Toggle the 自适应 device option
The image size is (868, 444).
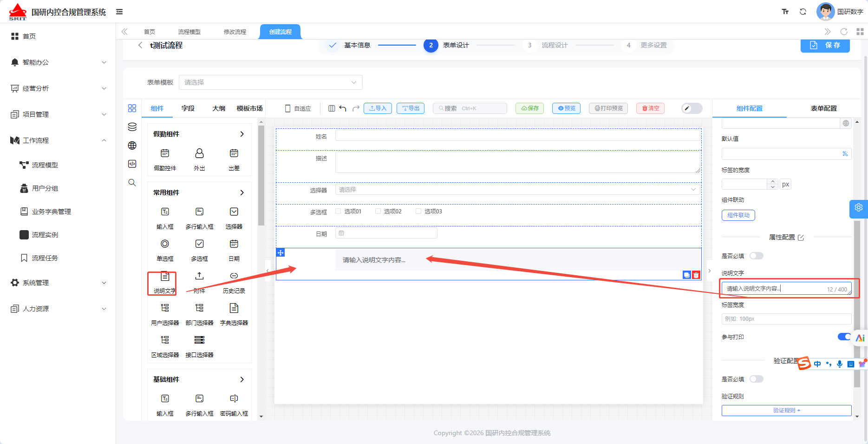tap(298, 108)
